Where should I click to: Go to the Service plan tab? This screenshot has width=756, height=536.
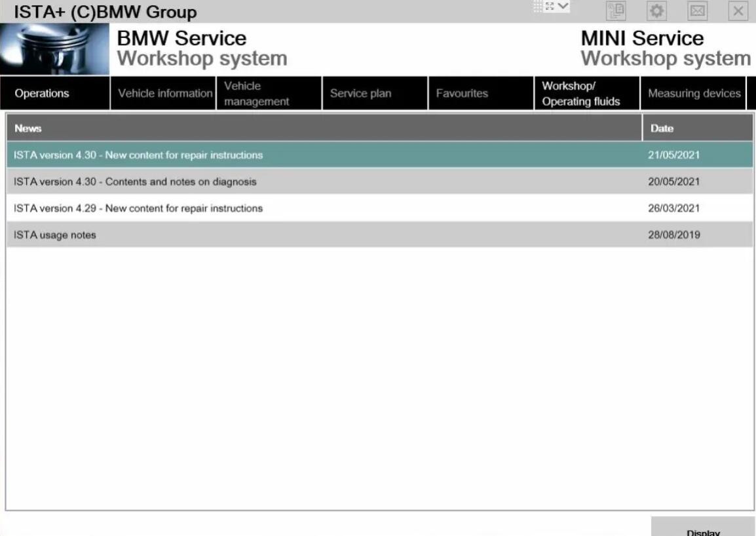click(x=375, y=93)
